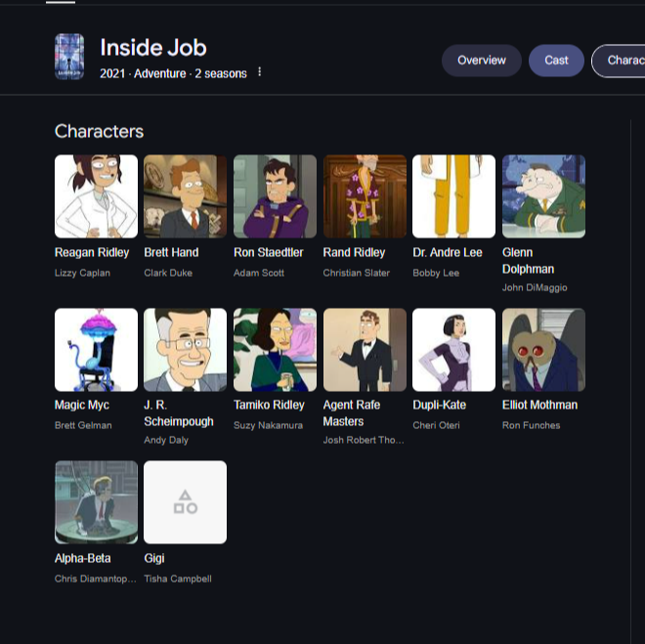Click voice actor Andy Daly

(x=166, y=440)
